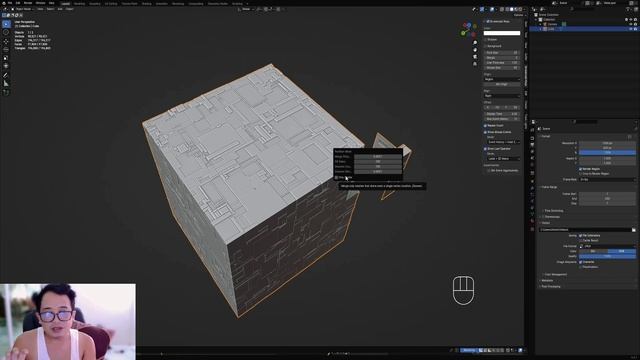
Task: Open the File Format JPEG dropdown
Action: [607, 247]
